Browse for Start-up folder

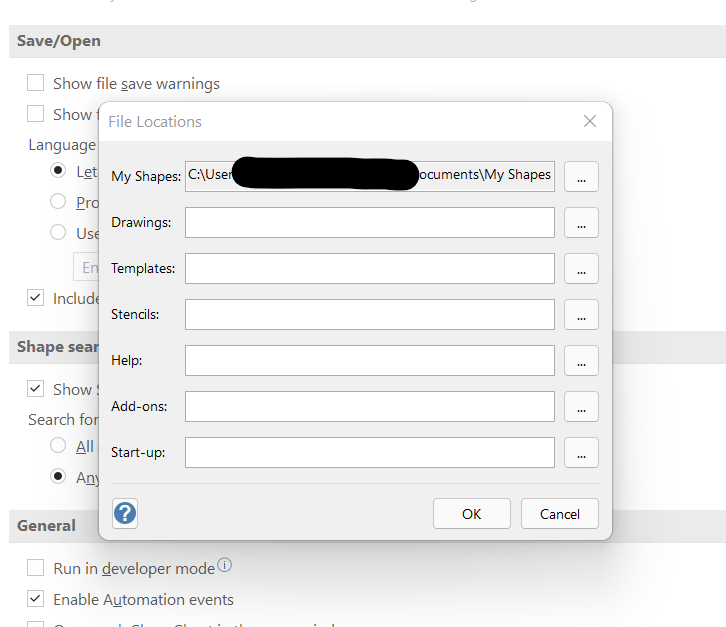coord(581,452)
